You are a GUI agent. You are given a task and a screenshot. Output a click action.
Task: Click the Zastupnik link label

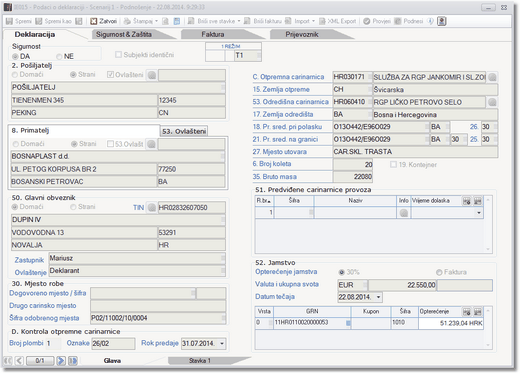tap(29, 260)
